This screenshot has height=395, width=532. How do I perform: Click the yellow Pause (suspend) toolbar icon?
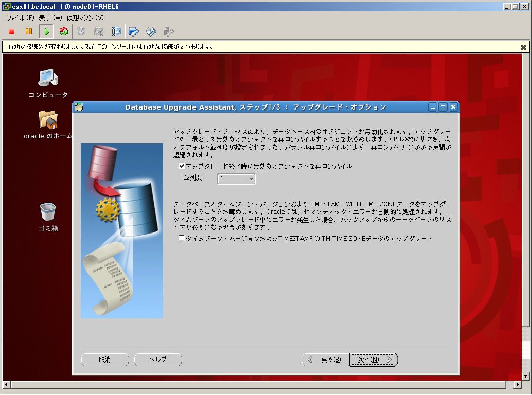point(29,31)
